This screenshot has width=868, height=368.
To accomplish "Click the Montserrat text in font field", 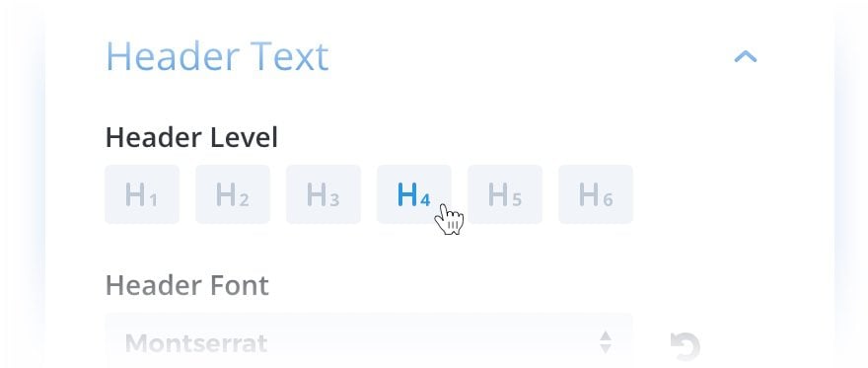I will click(x=196, y=343).
